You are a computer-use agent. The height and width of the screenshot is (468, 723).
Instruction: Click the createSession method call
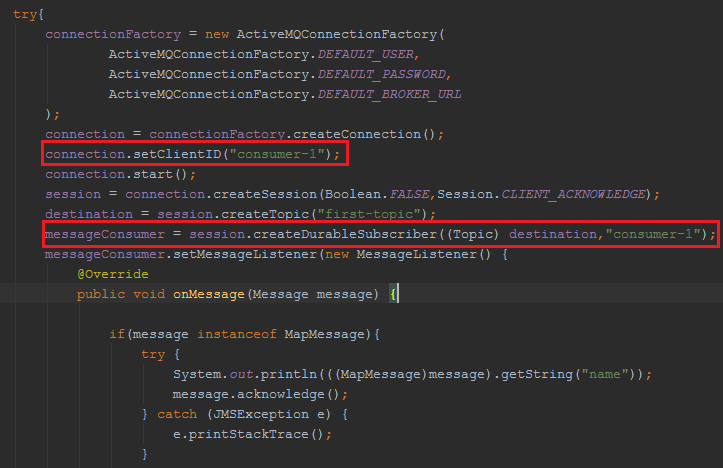coord(265,194)
